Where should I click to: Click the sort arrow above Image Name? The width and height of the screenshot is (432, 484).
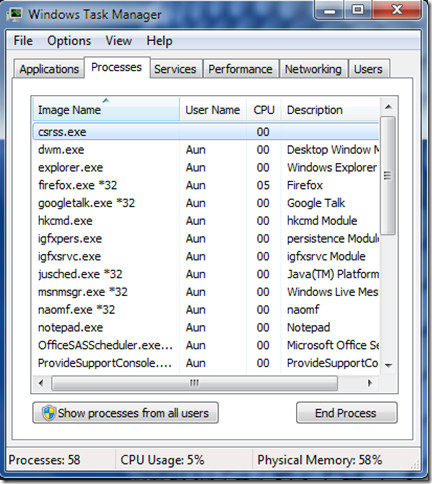(x=106, y=100)
